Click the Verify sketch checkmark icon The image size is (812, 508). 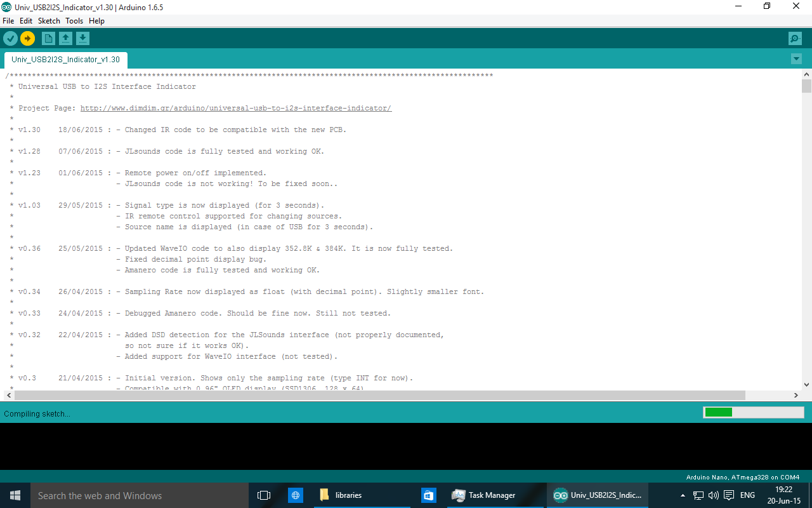10,39
